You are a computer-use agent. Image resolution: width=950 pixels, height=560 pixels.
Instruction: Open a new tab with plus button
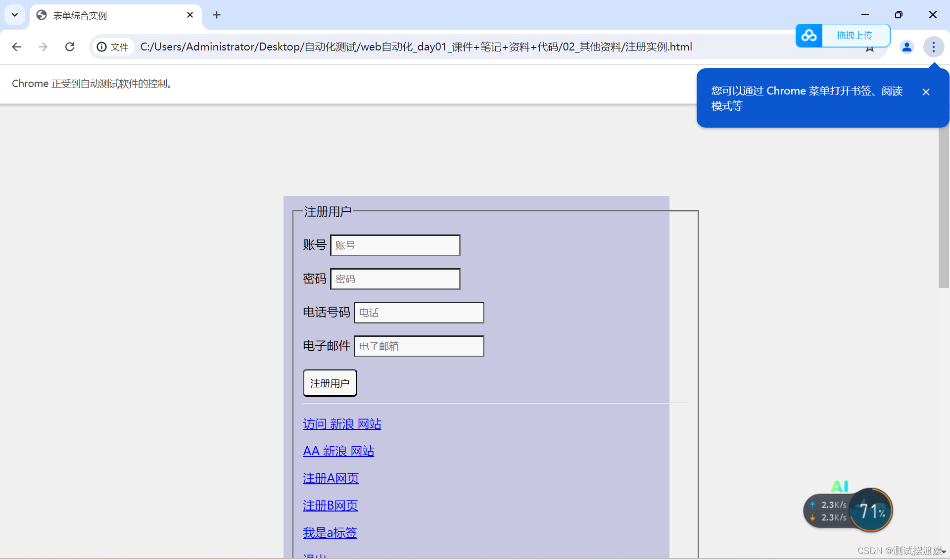(217, 15)
